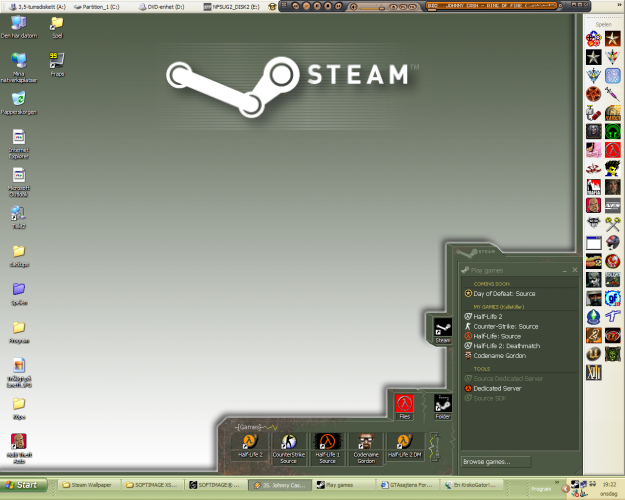Open the Steam shortcut icon
The height and width of the screenshot is (500, 625).
pos(442,329)
